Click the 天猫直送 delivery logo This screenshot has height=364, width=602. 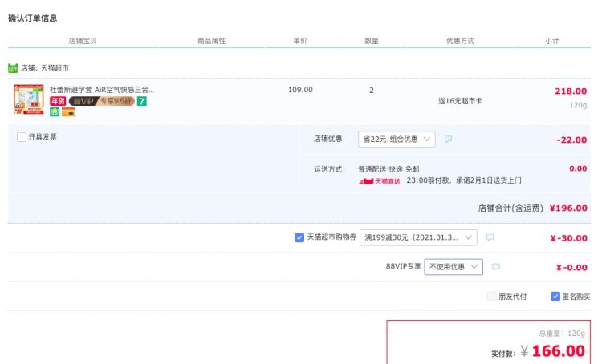[380, 181]
